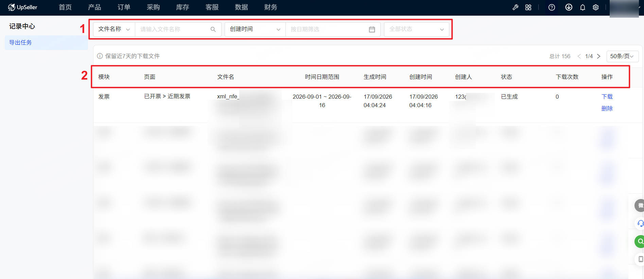Open the 50条/页 page size dropdown
644x279 pixels.
tap(622, 56)
